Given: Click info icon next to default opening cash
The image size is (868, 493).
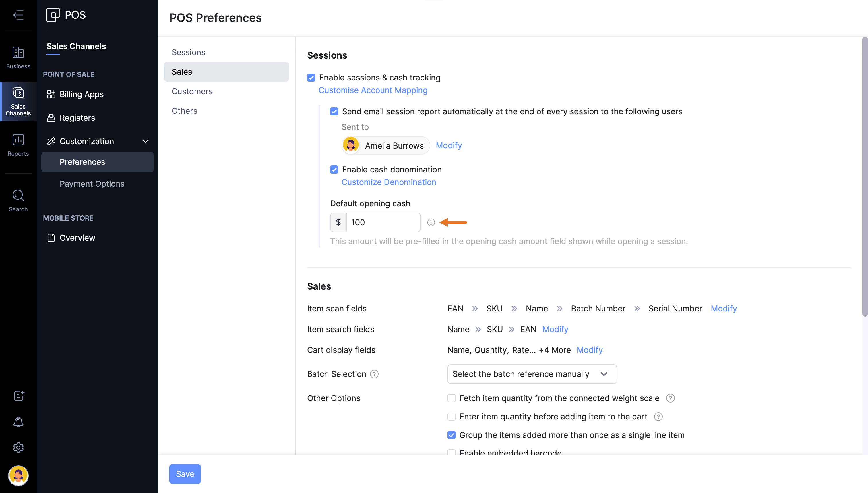Looking at the screenshot, I should click(x=431, y=222).
